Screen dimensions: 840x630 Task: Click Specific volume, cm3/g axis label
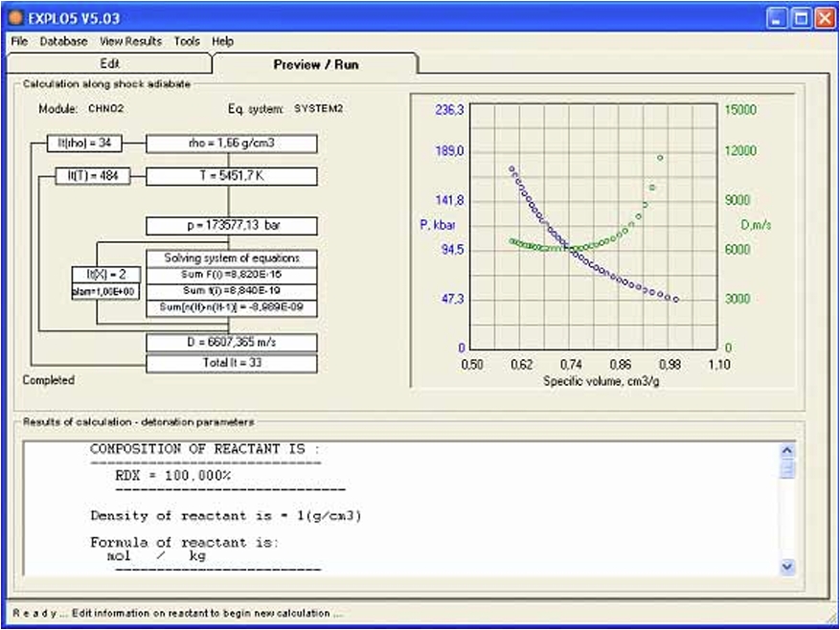(x=602, y=381)
